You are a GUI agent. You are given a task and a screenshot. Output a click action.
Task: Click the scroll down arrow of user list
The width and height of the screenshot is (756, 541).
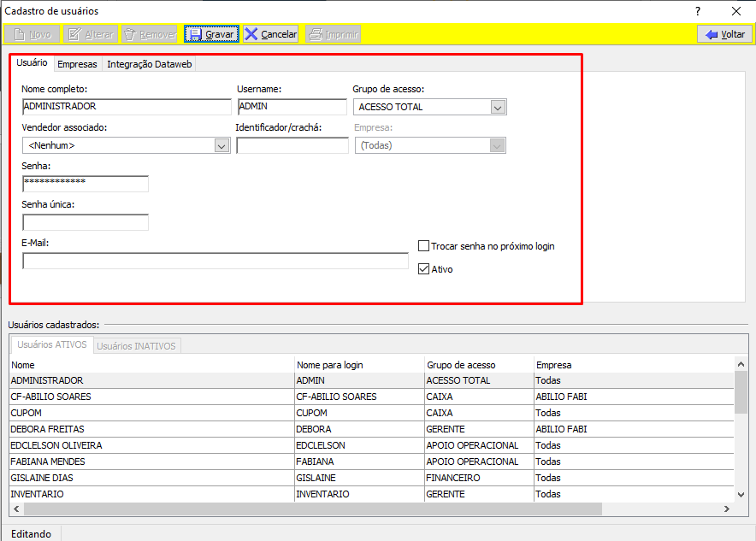tap(741, 494)
